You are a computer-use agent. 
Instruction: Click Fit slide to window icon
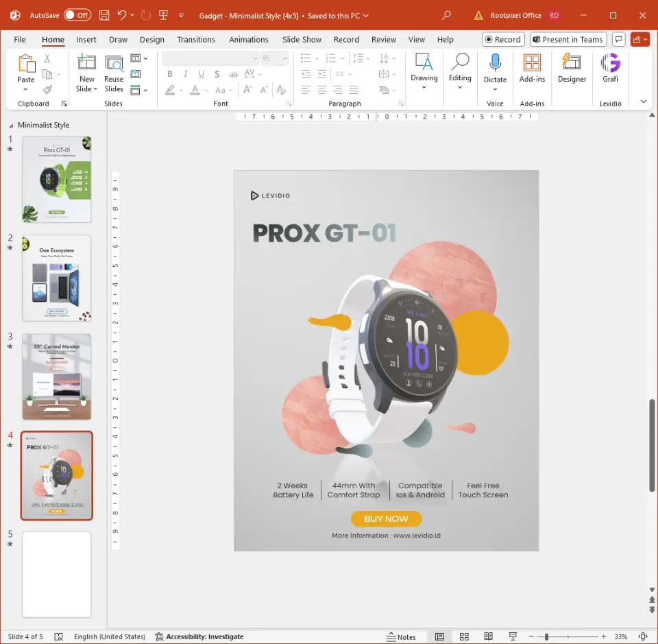643,636
